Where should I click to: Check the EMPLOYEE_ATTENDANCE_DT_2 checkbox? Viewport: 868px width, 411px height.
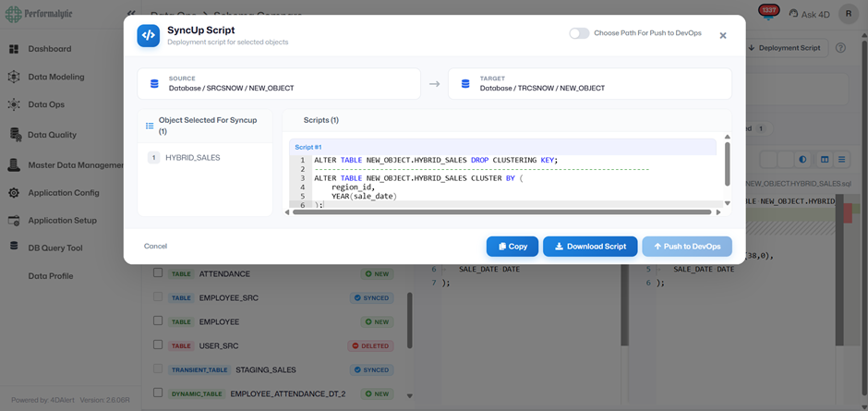coord(158,393)
